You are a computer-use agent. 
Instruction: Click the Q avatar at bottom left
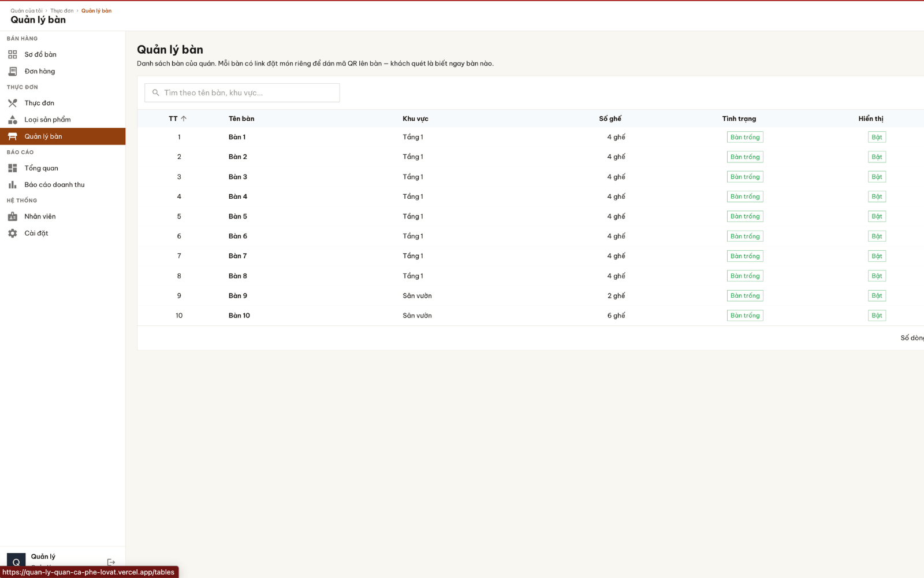pyautogui.click(x=16, y=561)
